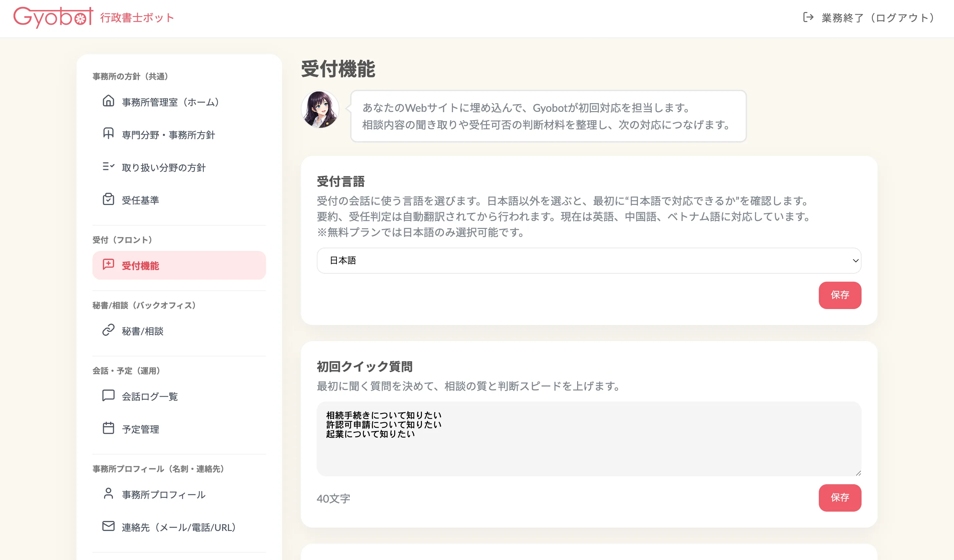Click the checklist icon for 取り扱い分野の方針

108,167
